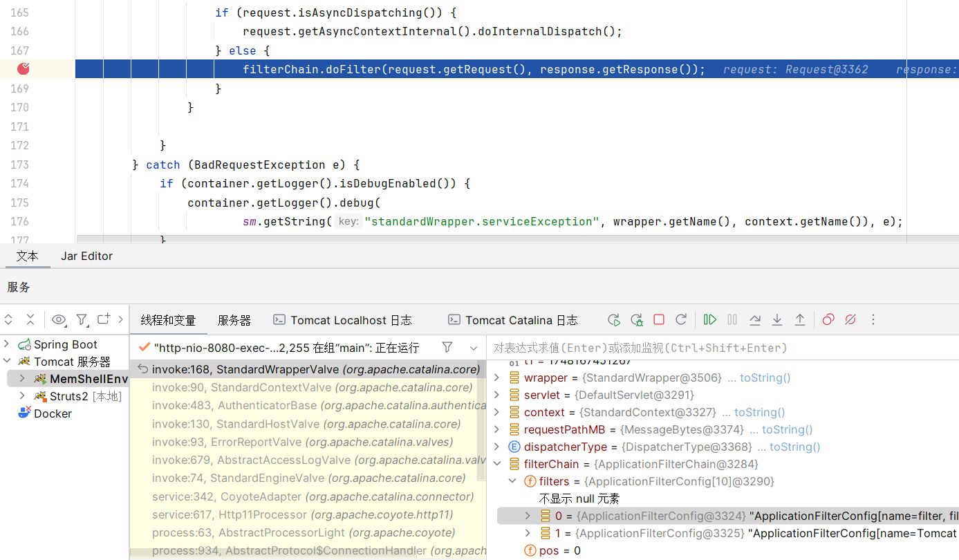Expand the Spring Boot services node

pos(7,344)
